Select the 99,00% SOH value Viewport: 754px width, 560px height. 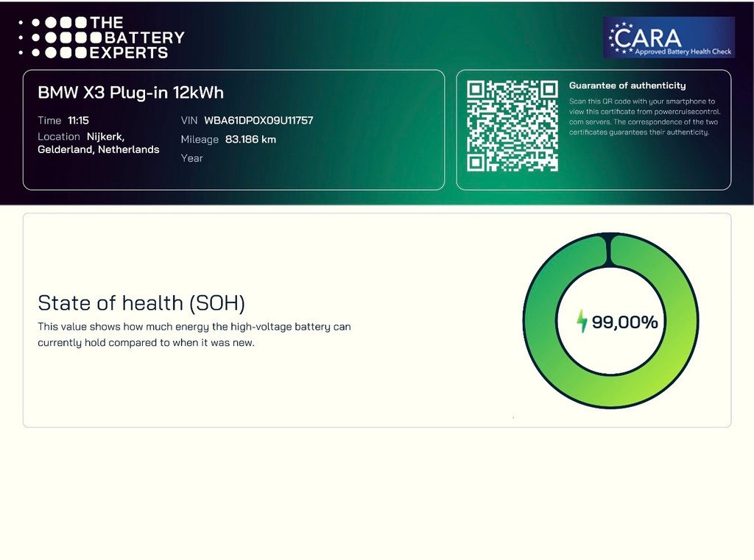coord(624,322)
